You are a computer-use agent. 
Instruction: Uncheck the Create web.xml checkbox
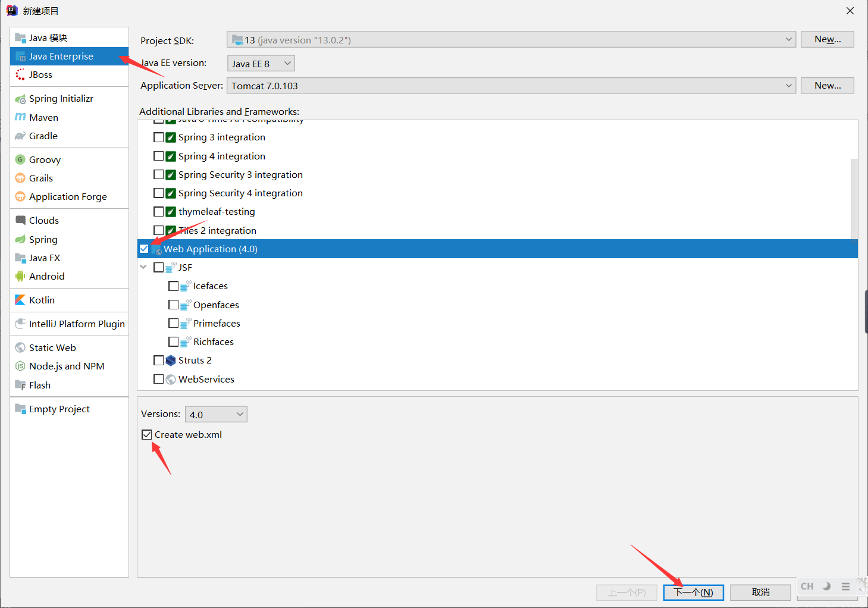click(x=147, y=434)
